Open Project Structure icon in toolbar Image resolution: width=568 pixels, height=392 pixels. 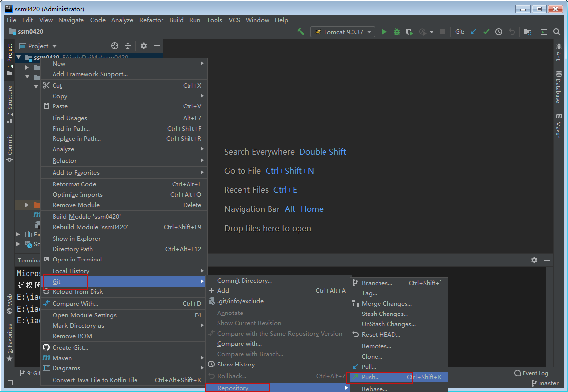(x=528, y=32)
